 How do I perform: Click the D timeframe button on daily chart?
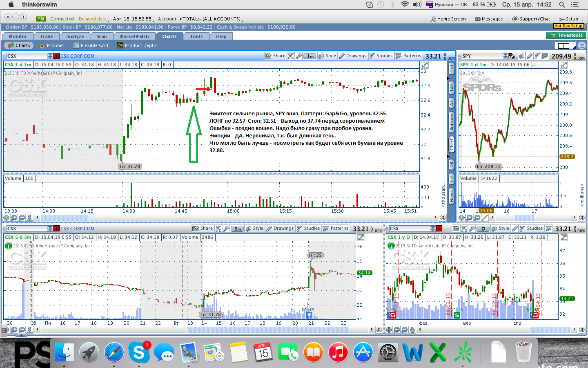click(483, 229)
